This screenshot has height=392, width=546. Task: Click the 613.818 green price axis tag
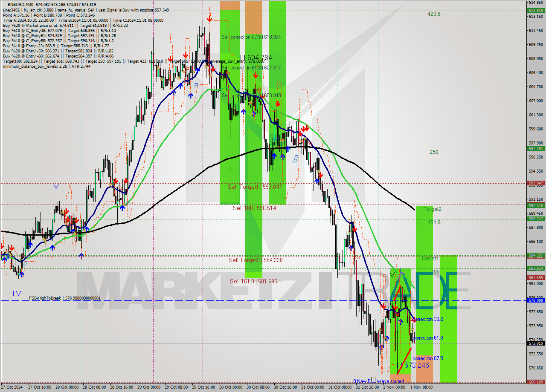tap(536, 10)
